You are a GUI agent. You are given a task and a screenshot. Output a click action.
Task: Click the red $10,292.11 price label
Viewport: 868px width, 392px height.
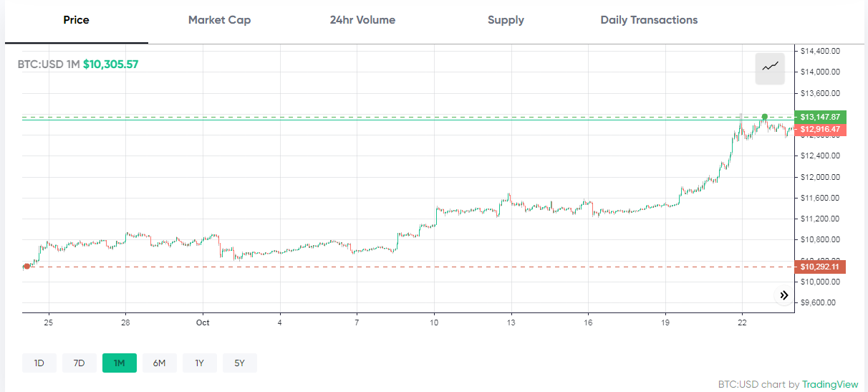point(821,267)
